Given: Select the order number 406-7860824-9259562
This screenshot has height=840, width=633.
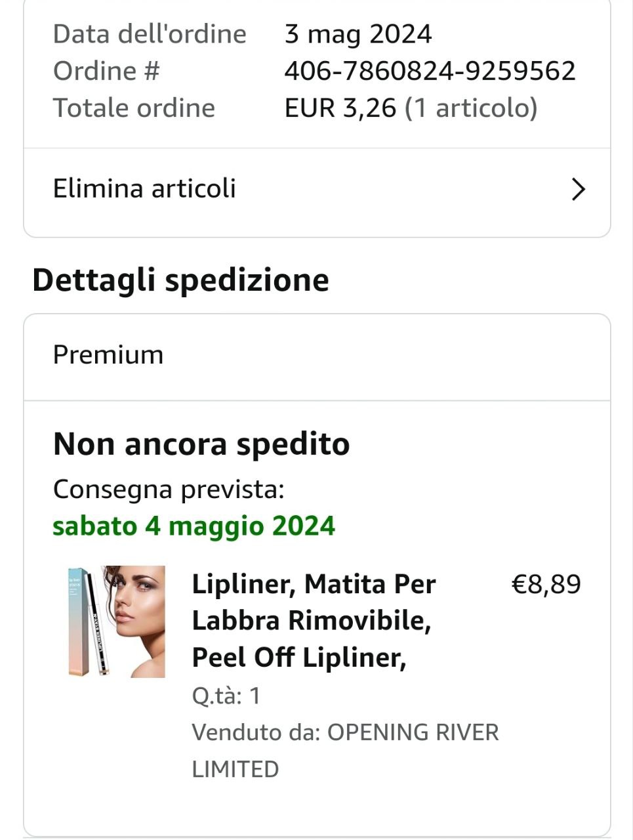Looking at the screenshot, I should tap(430, 71).
